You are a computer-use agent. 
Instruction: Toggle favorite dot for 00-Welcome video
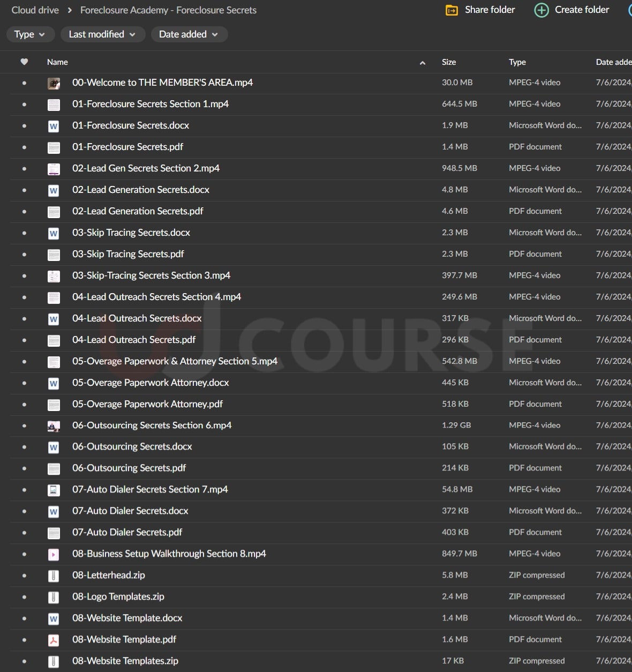pos(24,83)
